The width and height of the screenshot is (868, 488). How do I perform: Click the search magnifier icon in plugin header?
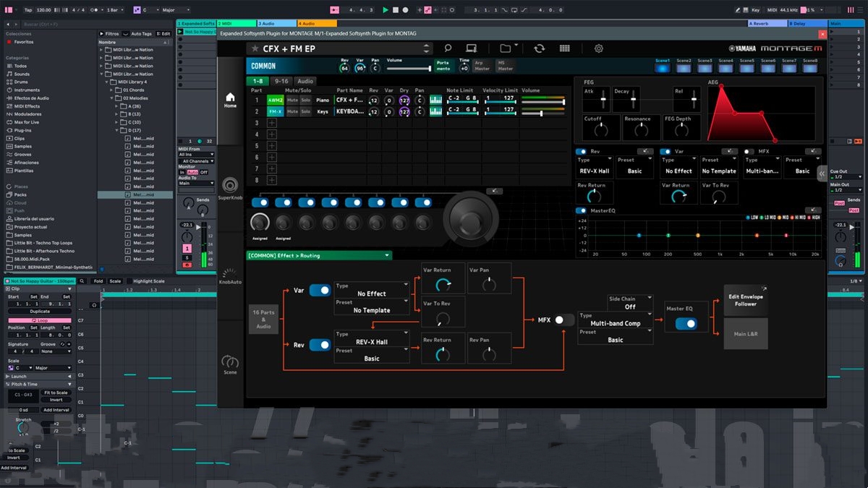point(448,48)
